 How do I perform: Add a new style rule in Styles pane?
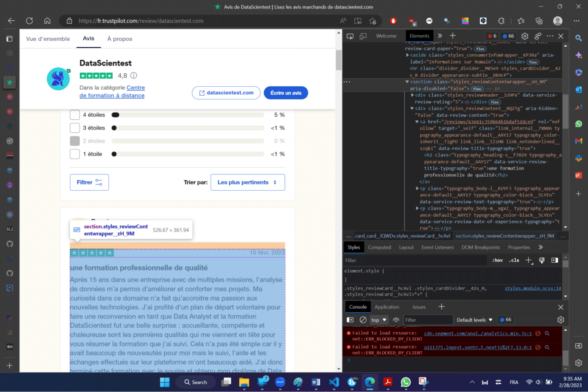(529, 260)
